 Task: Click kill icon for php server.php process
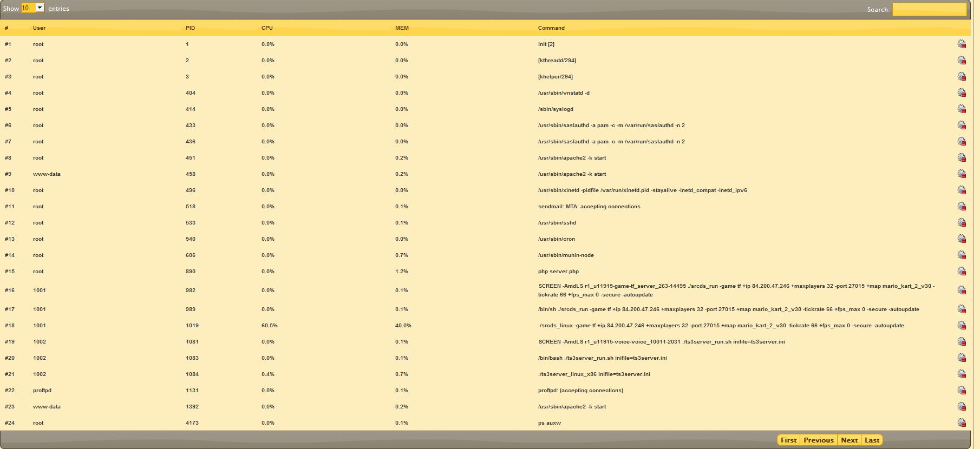pyautogui.click(x=962, y=272)
